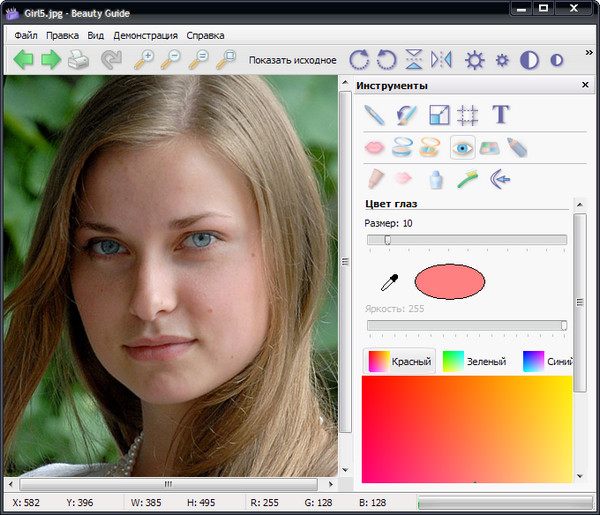Close the Инструменты panel
The width and height of the screenshot is (600, 515).
point(584,86)
